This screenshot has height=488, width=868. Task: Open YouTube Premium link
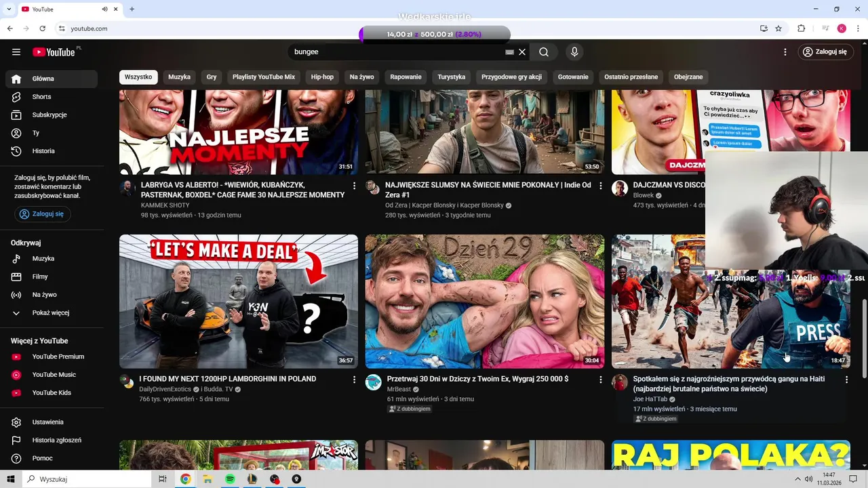[x=52, y=357]
